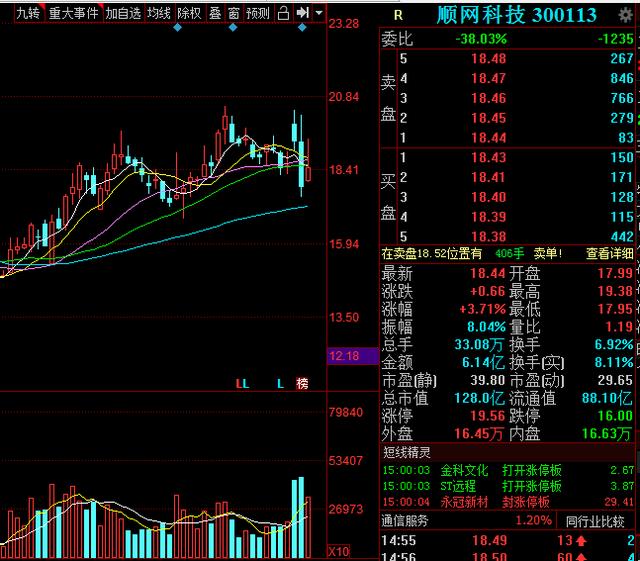Viewport: 640px width, 561px height.
Task: Click the lock icon in chart toolbar
Action: 283,13
